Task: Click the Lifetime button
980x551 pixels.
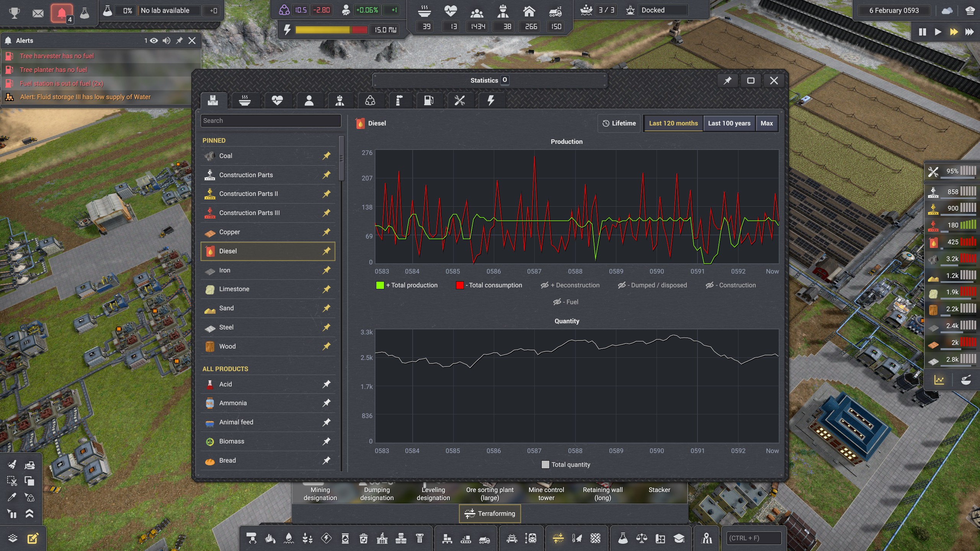Action: tap(619, 123)
